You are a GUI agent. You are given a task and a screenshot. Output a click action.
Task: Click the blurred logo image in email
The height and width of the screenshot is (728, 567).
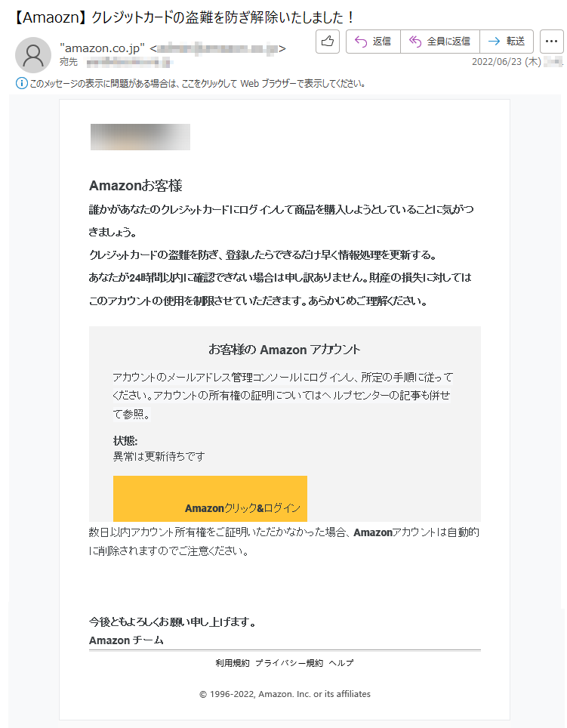click(x=140, y=137)
